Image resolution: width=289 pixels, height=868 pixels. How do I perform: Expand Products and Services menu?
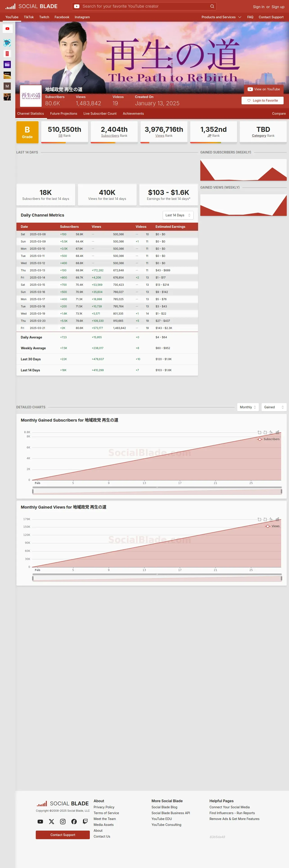[221, 17]
